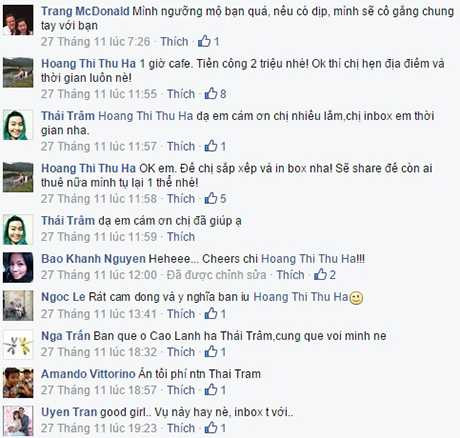The width and height of the screenshot is (460, 438).
Task: Click thumbs-up icon on Ngoc Le's comment
Action: [211, 313]
